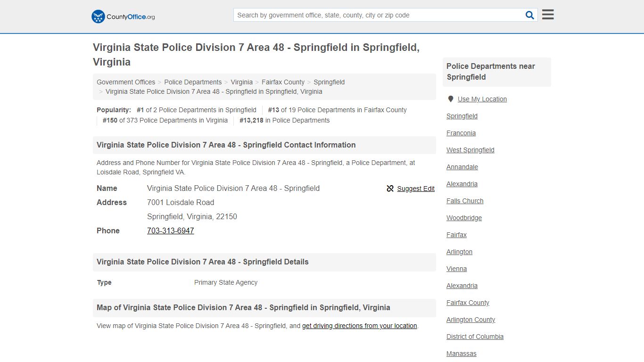Click the Police Departments near Springfield heading

(x=491, y=72)
